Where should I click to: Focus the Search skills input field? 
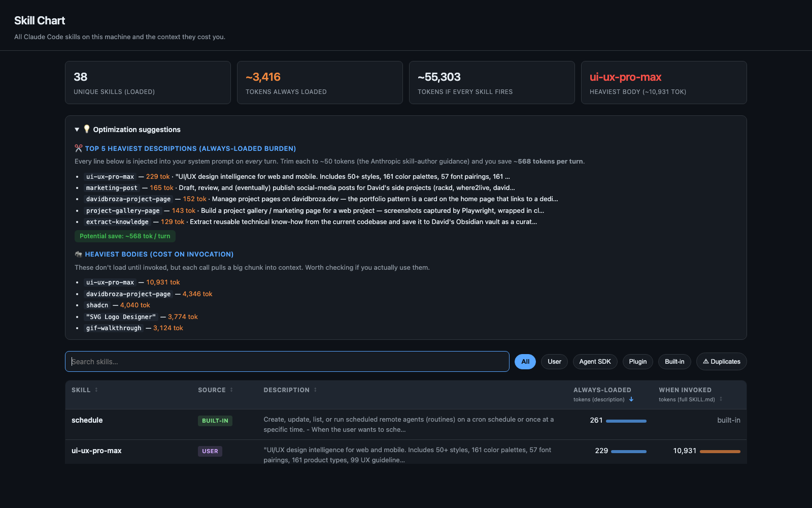click(287, 362)
